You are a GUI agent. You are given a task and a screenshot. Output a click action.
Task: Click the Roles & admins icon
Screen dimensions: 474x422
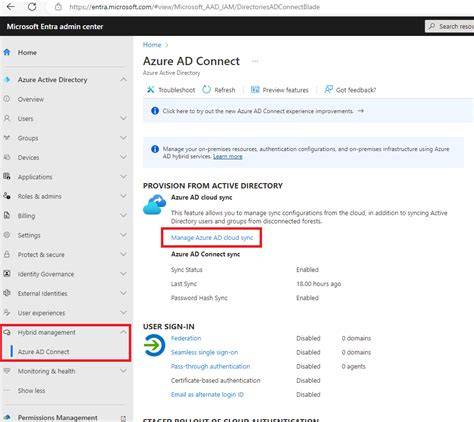click(x=7, y=196)
